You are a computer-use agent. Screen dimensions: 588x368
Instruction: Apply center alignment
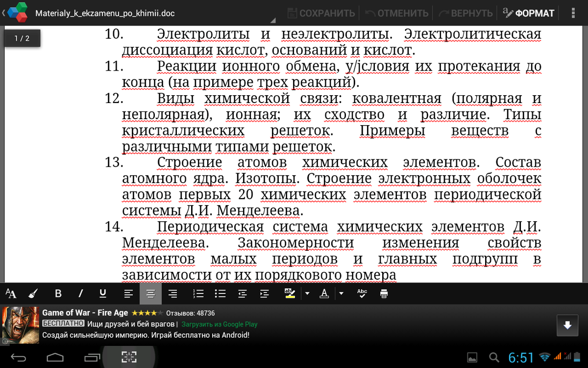[151, 294]
